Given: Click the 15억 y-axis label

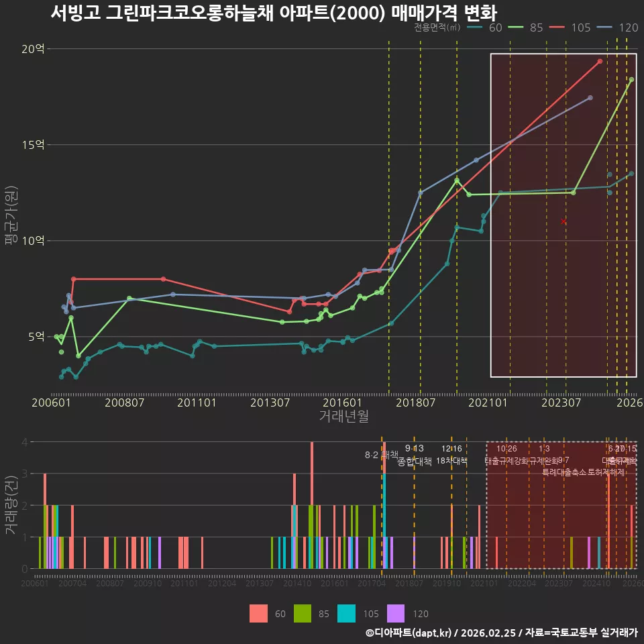Looking at the screenshot, I should click(x=34, y=145).
